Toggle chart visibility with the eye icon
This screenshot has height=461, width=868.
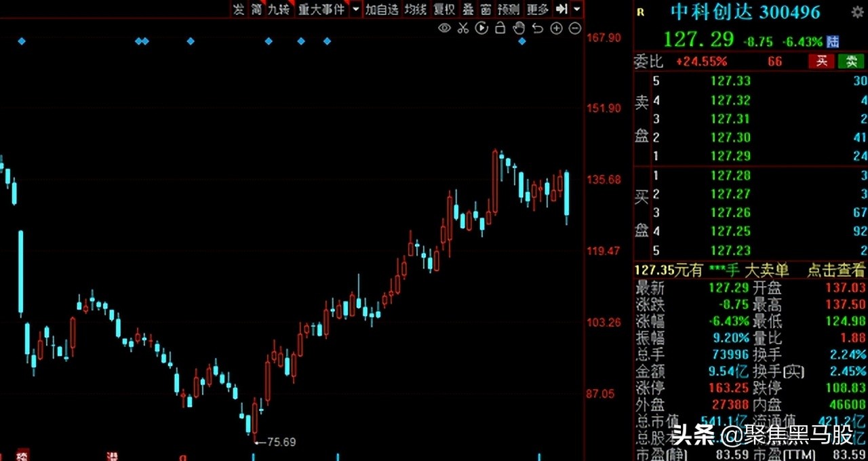pyautogui.click(x=445, y=28)
